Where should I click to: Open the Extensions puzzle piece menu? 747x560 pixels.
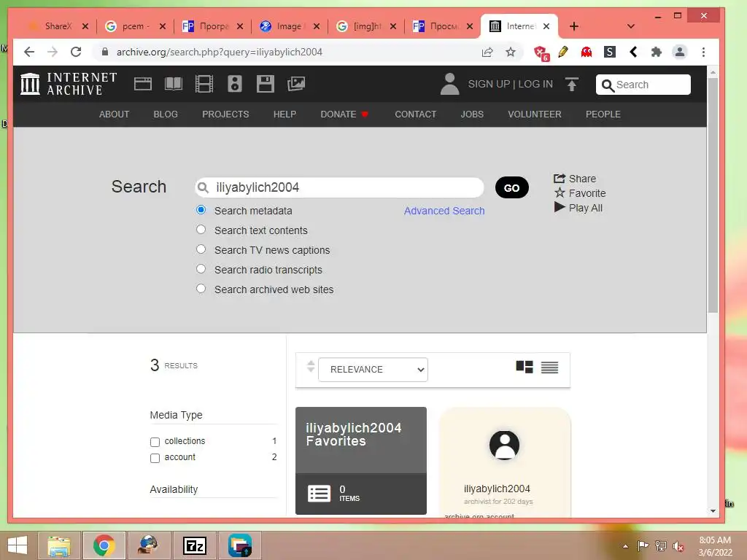click(x=656, y=52)
